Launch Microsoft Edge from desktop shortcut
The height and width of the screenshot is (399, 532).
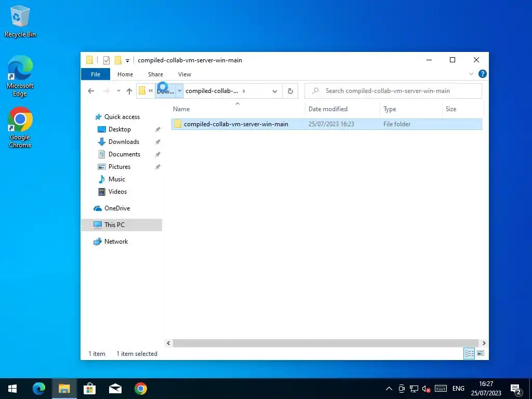coord(20,76)
